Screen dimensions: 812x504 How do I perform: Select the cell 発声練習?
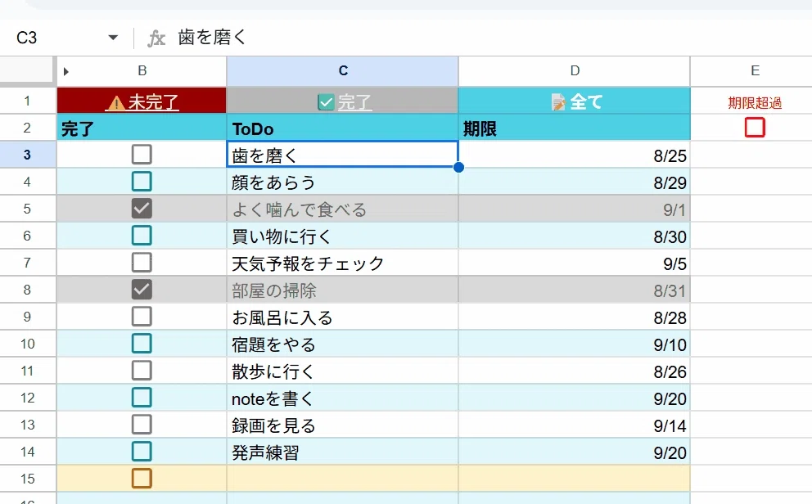pos(342,451)
